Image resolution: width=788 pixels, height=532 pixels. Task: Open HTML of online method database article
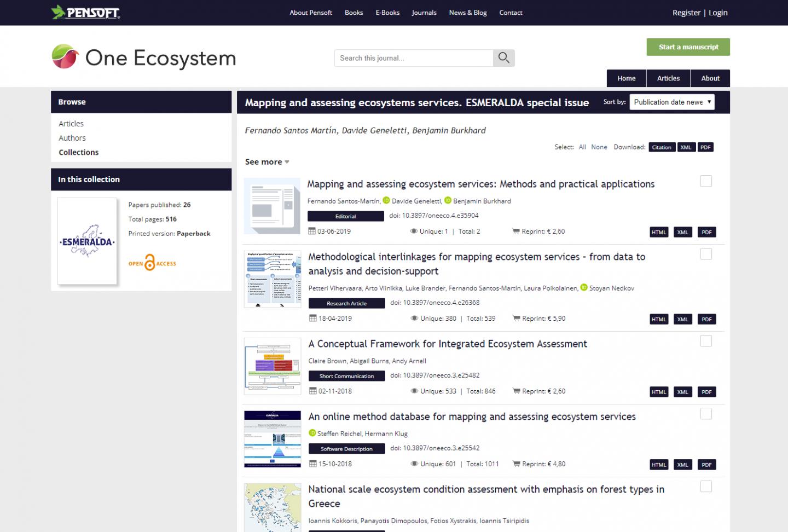pos(659,465)
